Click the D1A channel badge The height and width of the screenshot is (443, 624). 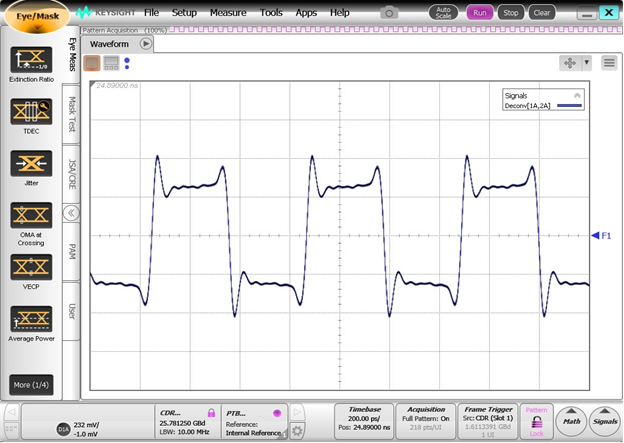(x=63, y=429)
